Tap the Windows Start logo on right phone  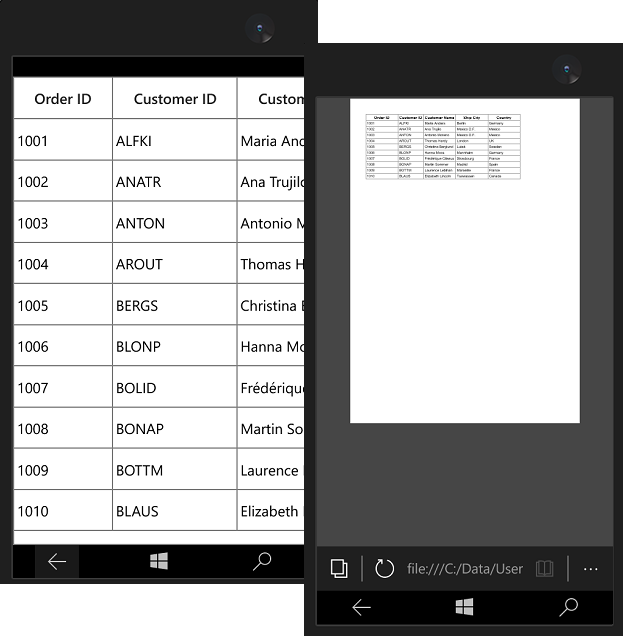click(464, 607)
